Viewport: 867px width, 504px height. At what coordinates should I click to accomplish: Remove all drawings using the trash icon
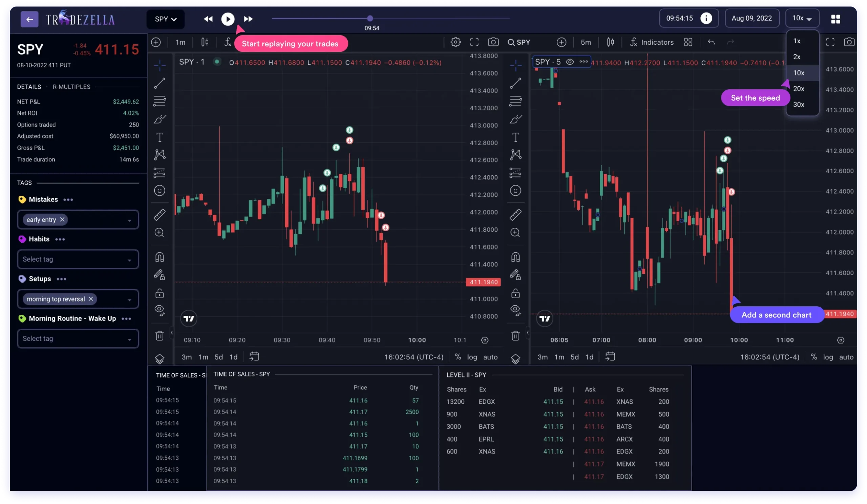tap(159, 335)
